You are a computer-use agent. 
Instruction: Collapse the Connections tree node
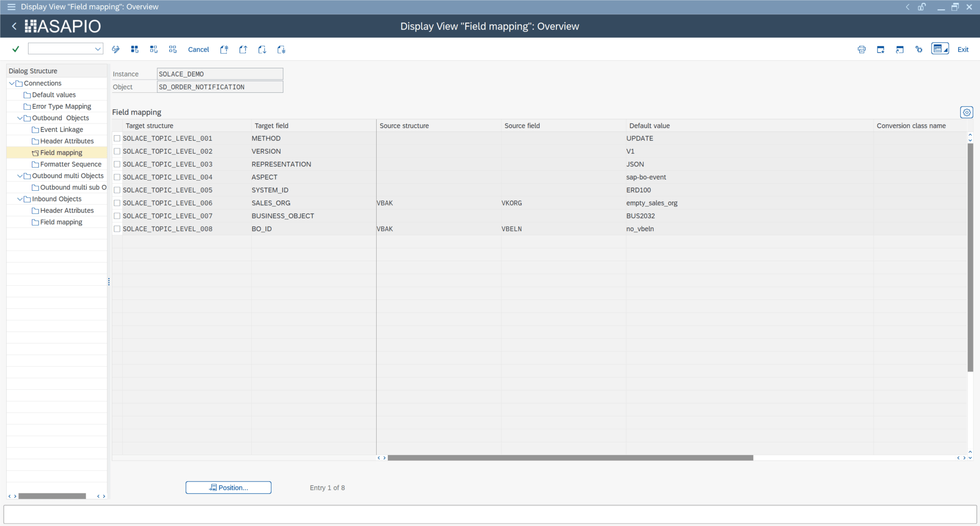[12, 83]
